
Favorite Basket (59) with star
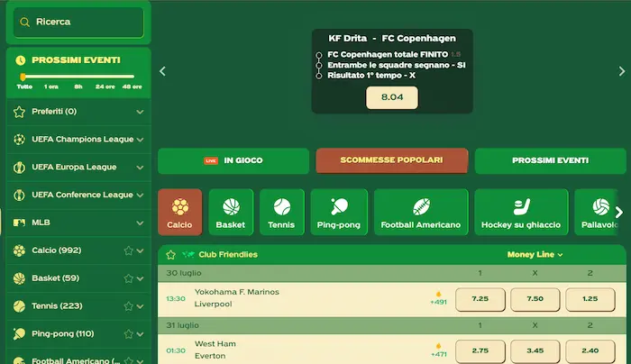[128, 278]
